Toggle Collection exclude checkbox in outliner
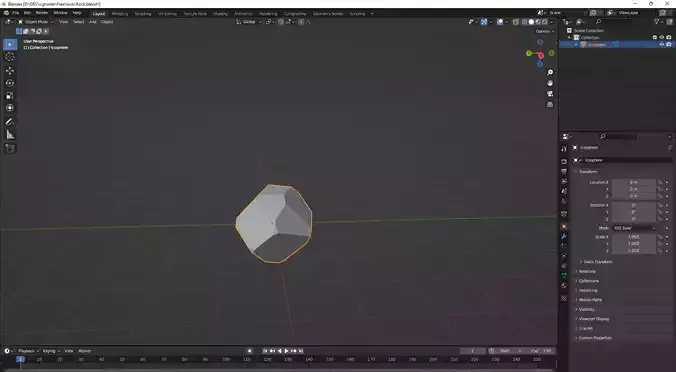The width and height of the screenshot is (676, 372). (655, 38)
